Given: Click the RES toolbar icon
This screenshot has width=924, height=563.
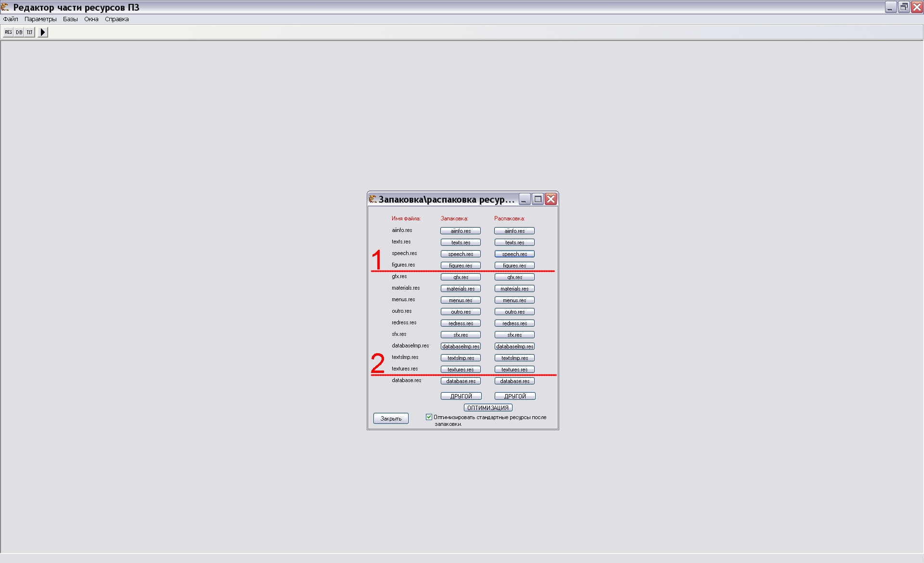Looking at the screenshot, I should pyautogui.click(x=8, y=32).
